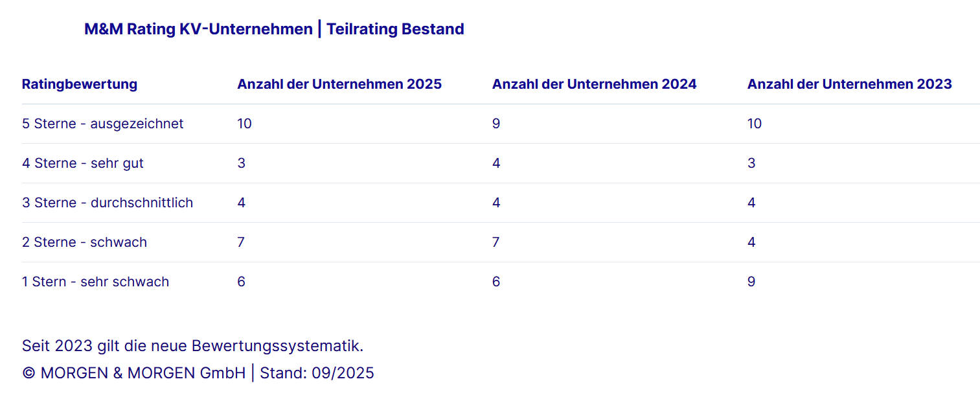The width and height of the screenshot is (980, 401).
Task: Click the "5 Sterne - ausgezeichnet" row label
Action: coord(102,124)
